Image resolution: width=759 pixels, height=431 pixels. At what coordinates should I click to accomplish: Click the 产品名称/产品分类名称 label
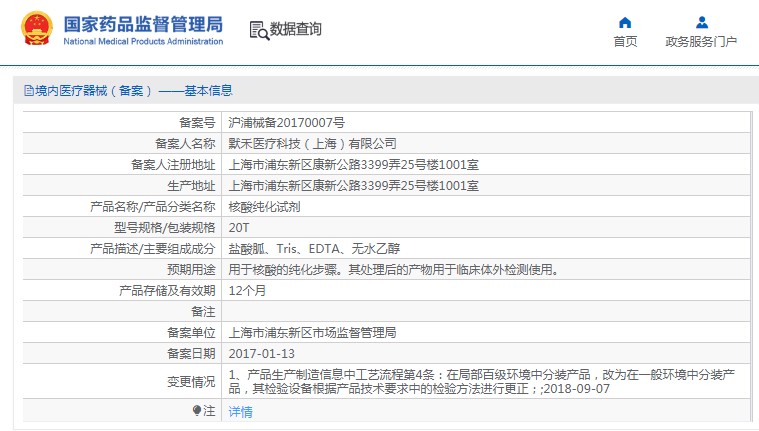tap(152, 207)
